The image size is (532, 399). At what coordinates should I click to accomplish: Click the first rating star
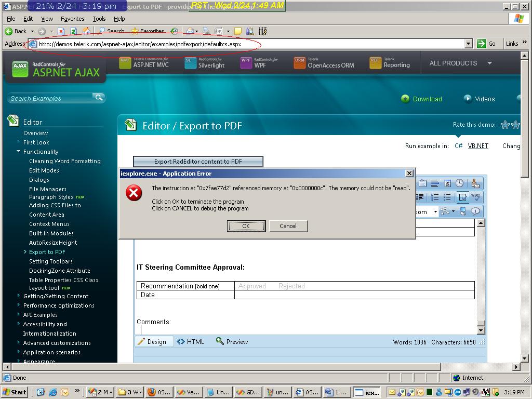505,125
